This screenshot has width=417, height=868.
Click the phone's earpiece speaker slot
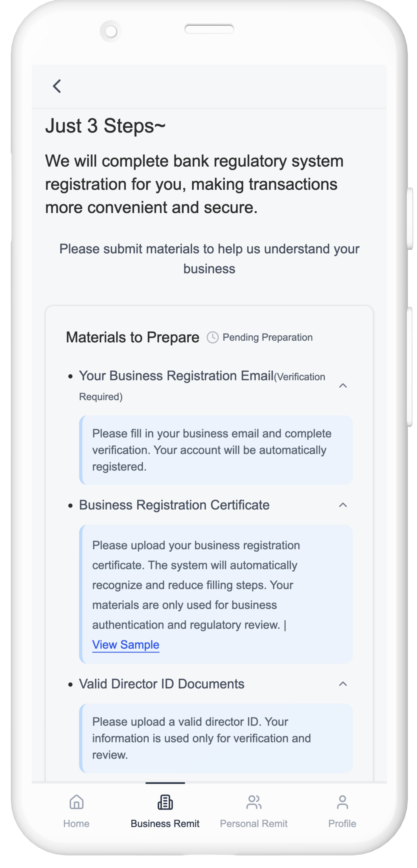[x=209, y=29]
